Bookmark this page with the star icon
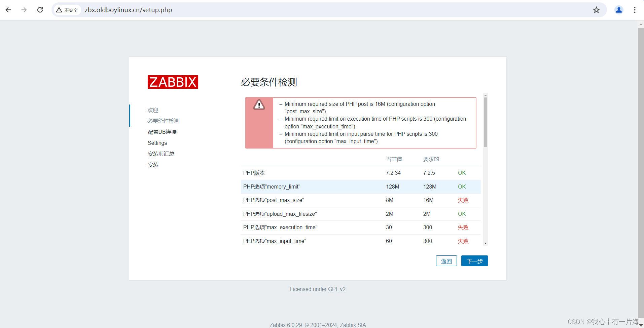 [x=596, y=10]
